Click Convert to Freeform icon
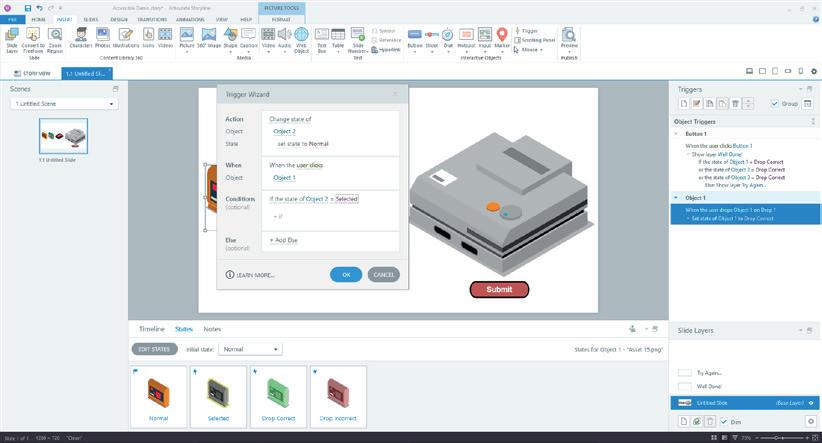This screenshot has width=822, height=443. 33,40
